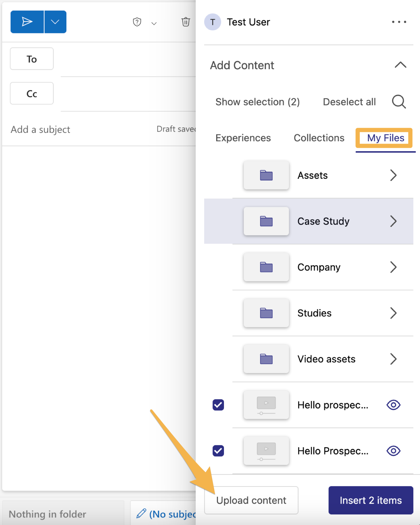This screenshot has width=420, height=525.
Task: Click the Test User avatar icon
Action: pos(213,22)
